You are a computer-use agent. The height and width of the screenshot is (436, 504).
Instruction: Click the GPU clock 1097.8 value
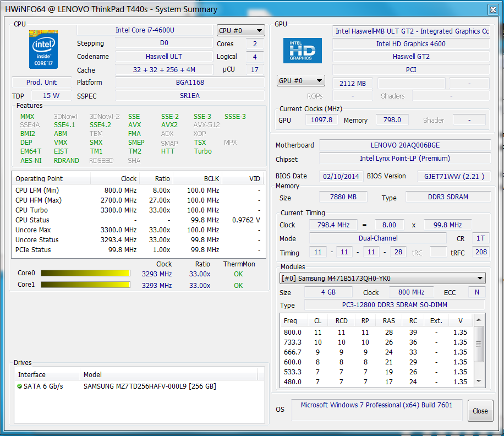click(321, 120)
